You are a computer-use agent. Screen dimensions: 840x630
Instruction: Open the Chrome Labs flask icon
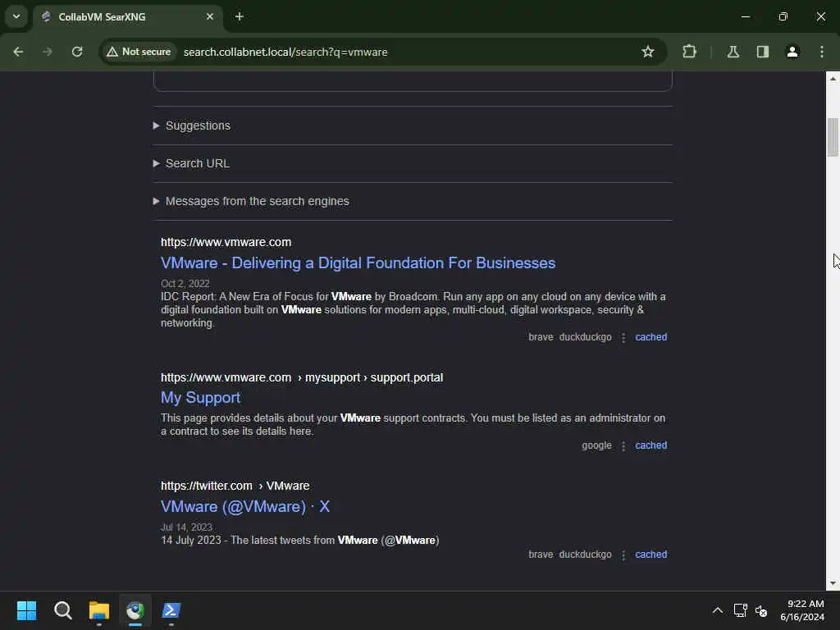click(x=733, y=52)
